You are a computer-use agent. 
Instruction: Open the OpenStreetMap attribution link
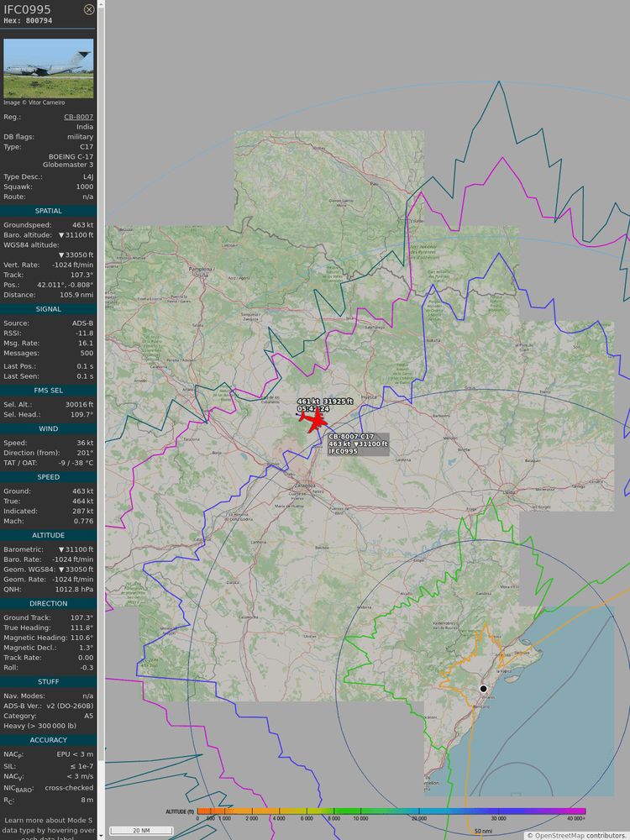coord(559,835)
